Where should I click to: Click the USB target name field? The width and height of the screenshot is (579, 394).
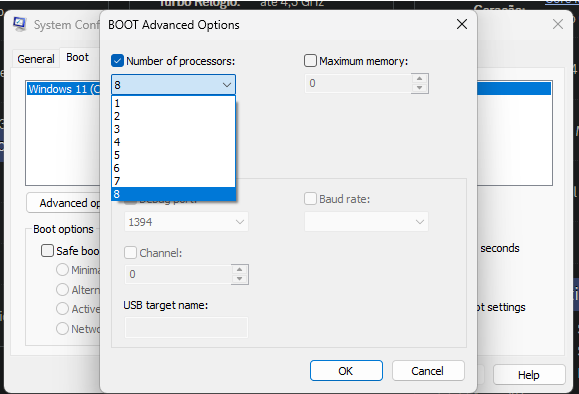(186, 327)
